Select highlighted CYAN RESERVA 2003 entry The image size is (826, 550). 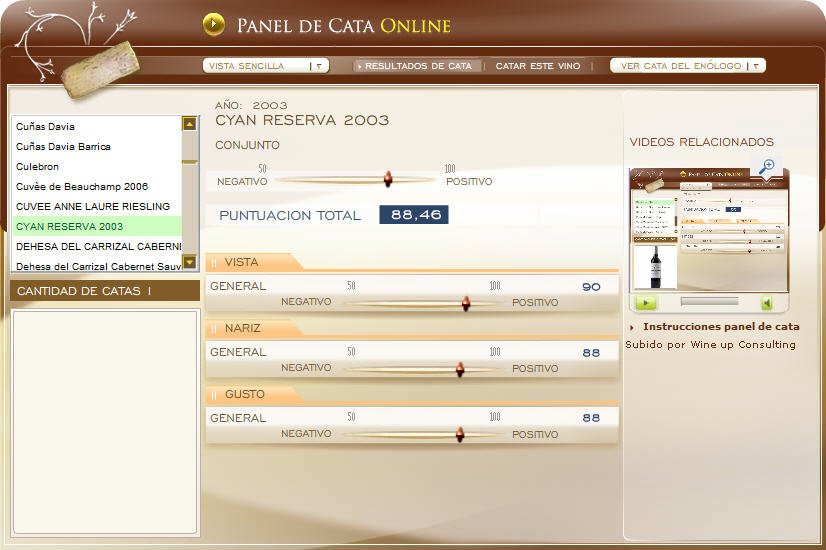(97, 227)
